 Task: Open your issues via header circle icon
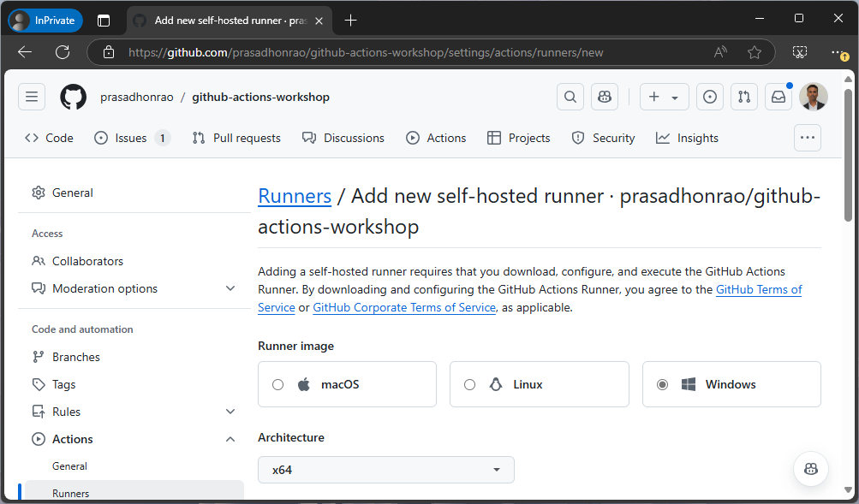710,97
